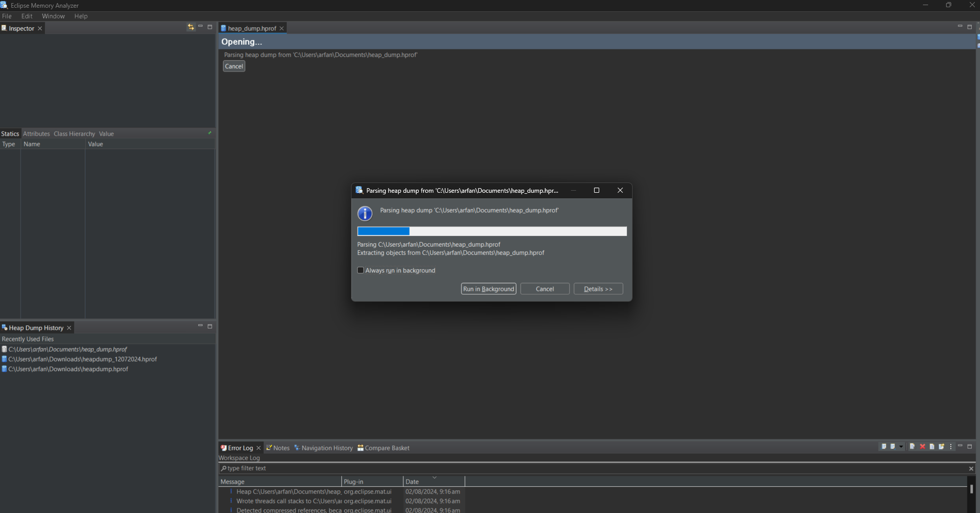The height and width of the screenshot is (513, 980).
Task: Click Import Log icon in Error Log toolbar
Action: [893, 446]
